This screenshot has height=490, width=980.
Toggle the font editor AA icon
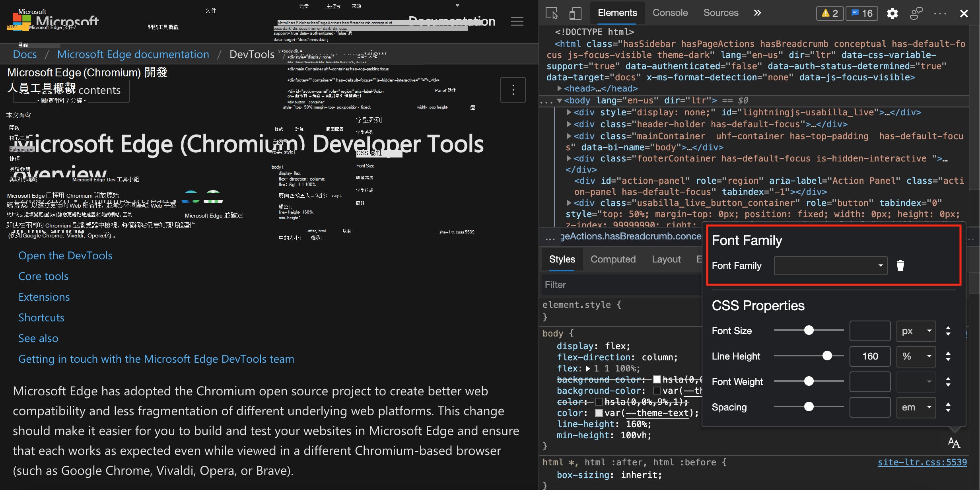(954, 443)
